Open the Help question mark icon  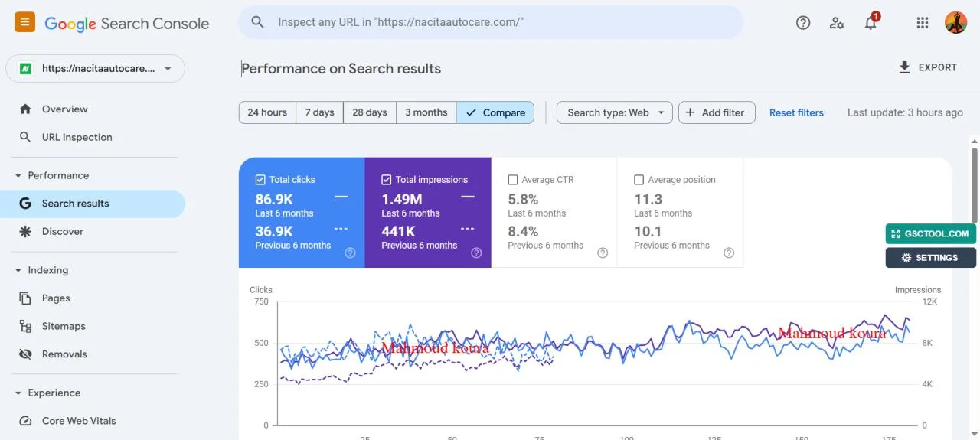tap(803, 23)
